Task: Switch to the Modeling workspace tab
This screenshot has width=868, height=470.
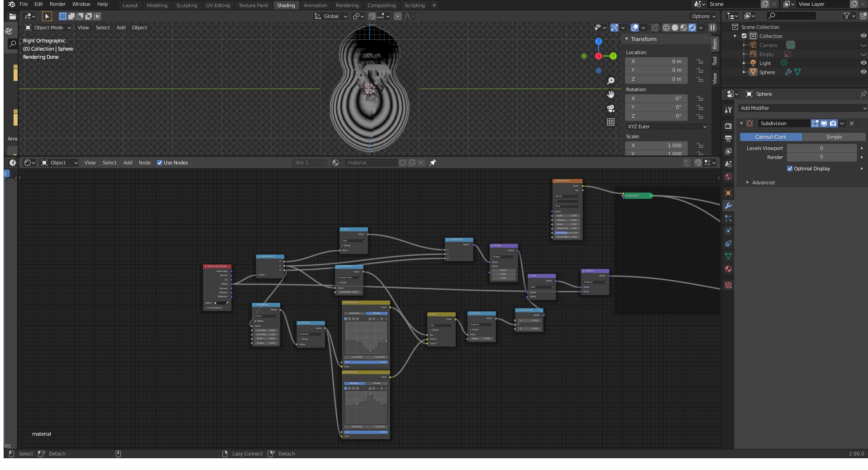Action: [x=157, y=5]
